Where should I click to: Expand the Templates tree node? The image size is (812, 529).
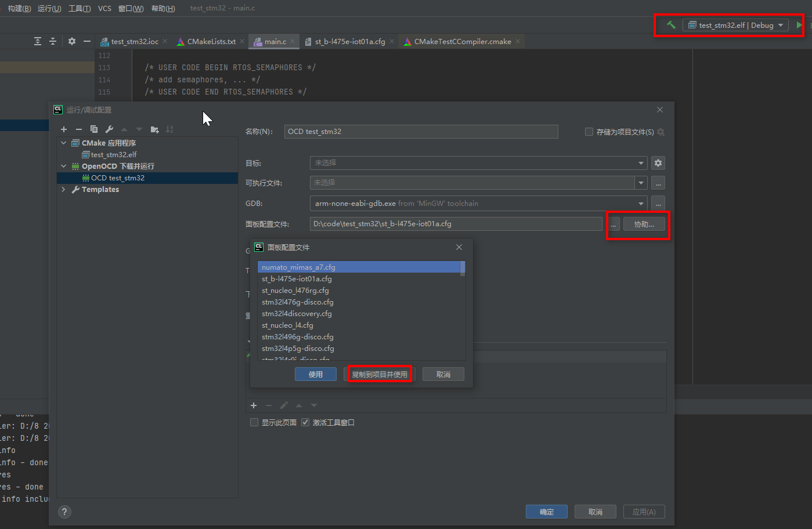point(63,189)
